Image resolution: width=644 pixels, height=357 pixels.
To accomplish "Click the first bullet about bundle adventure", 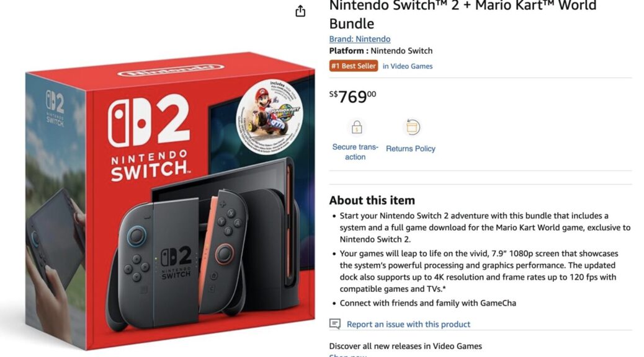I will click(485, 227).
